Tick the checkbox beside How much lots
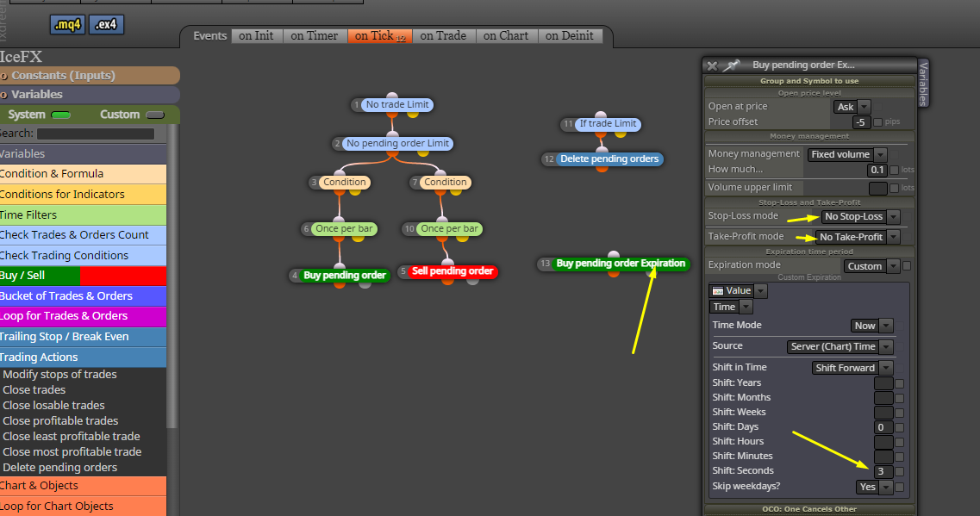Viewport: 980px width, 516px height. 894,170
